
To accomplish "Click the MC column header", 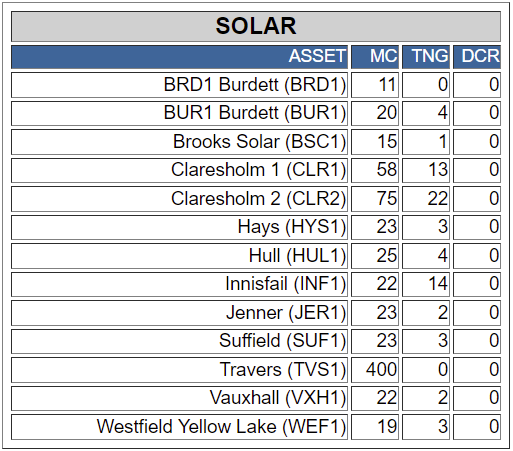I will [x=375, y=57].
